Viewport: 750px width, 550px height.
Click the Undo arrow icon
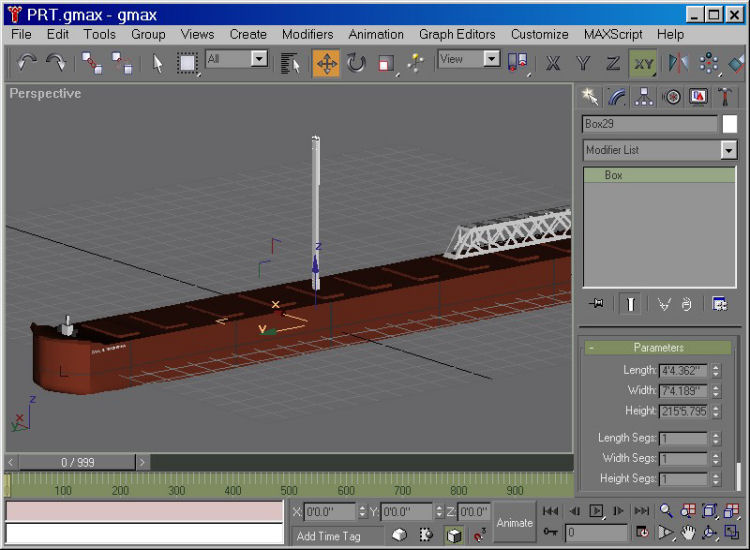pos(27,63)
